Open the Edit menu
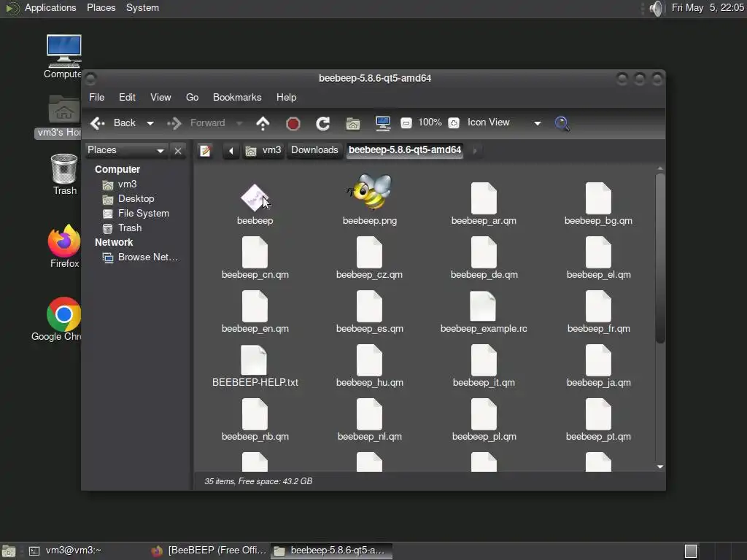Screen dimensions: 747x560 pyautogui.click(x=127, y=97)
